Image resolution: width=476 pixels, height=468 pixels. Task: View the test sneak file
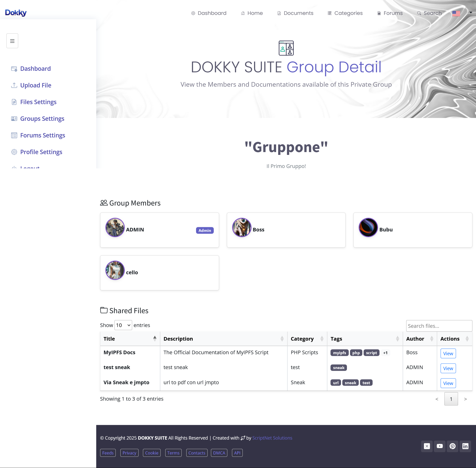[448, 369]
